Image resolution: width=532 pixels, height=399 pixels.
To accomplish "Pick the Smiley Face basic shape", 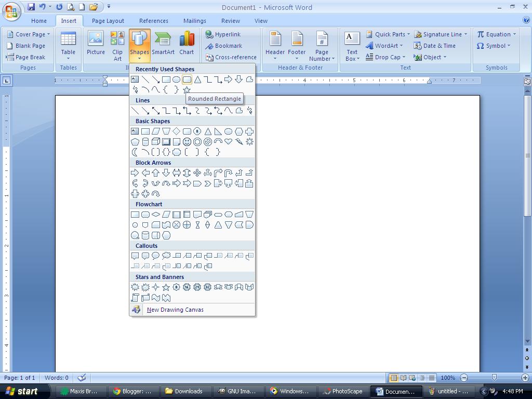I will tap(187, 141).
